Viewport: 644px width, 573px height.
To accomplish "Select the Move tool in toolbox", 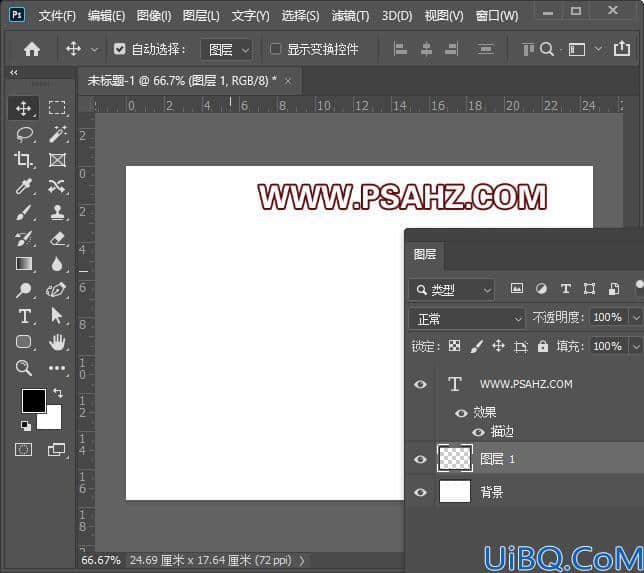I will [23, 108].
